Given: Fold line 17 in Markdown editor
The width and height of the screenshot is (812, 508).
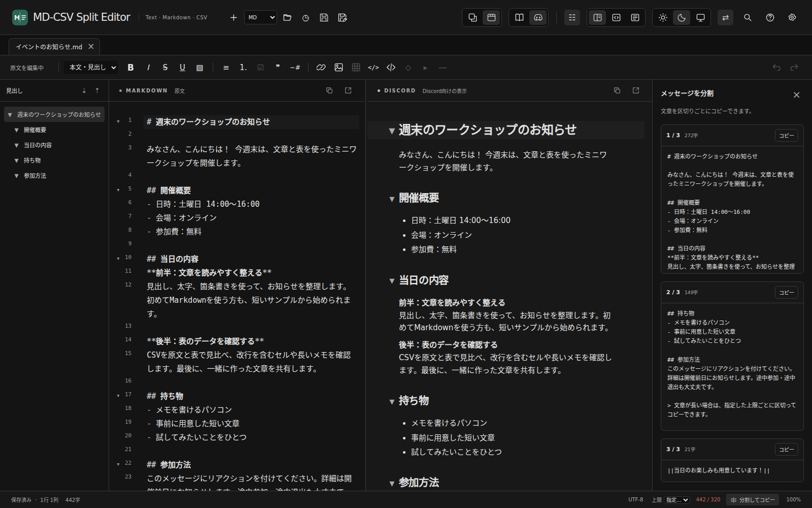Looking at the screenshot, I should tap(118, 395).
